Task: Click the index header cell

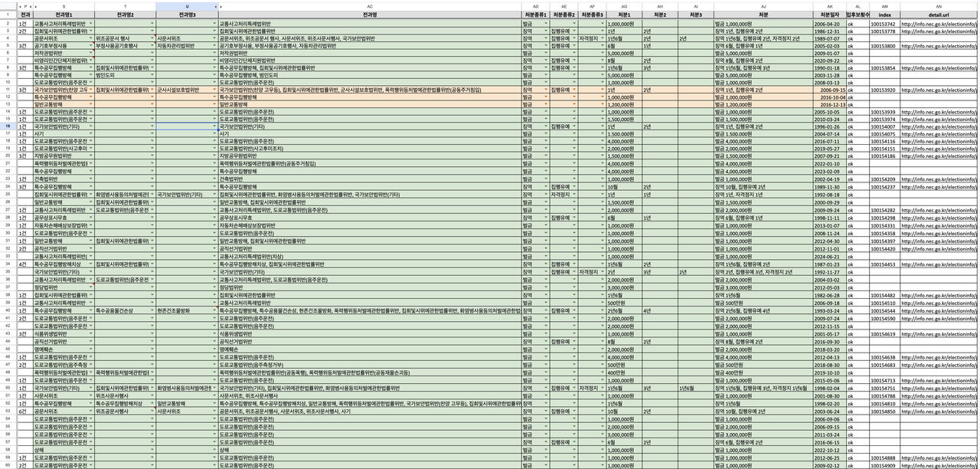Action: point(884,15)
